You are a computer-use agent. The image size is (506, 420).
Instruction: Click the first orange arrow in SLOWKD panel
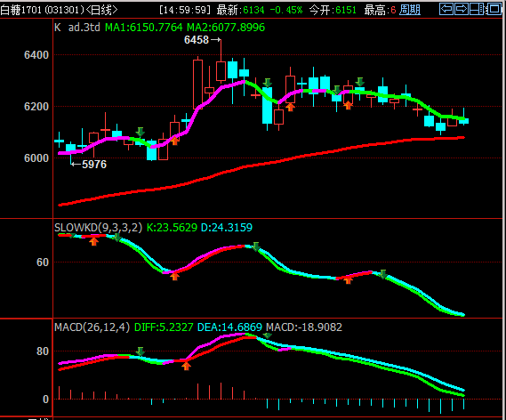click(93, 241)
